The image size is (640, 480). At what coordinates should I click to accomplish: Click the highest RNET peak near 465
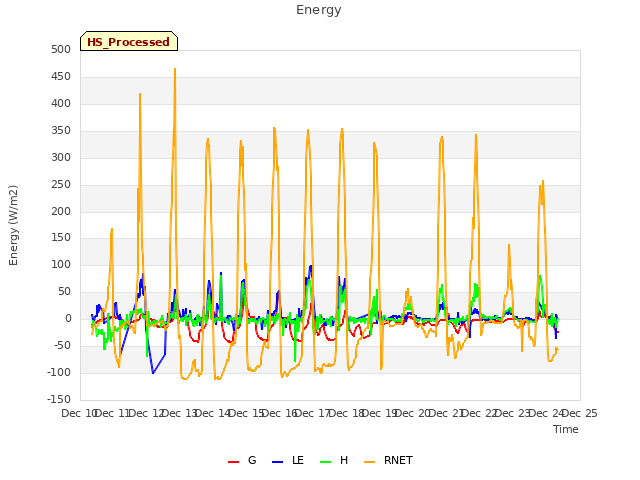click(x=175, y=69)
